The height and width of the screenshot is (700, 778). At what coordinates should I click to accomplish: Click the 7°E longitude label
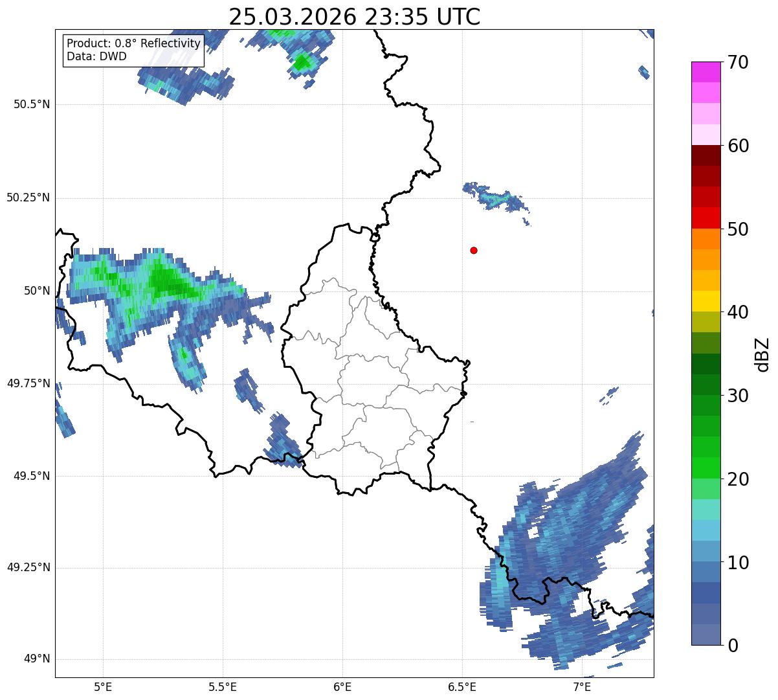[582, 686]
